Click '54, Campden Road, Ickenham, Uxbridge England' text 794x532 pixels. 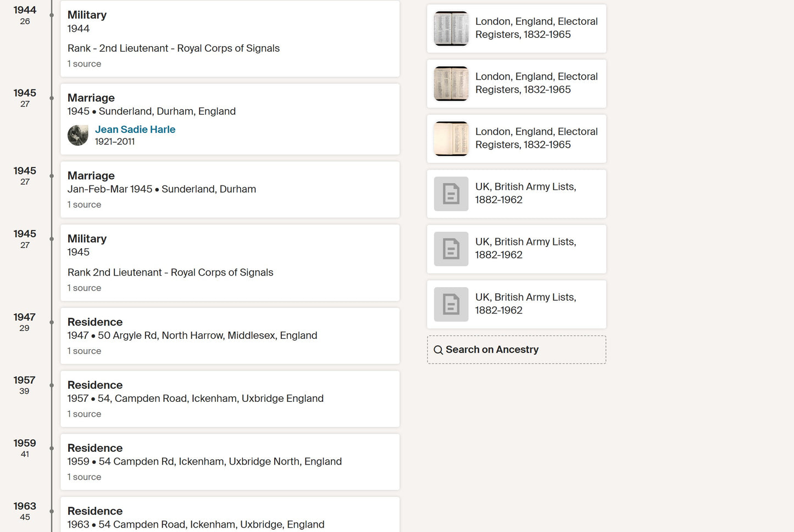click(210, 399)
